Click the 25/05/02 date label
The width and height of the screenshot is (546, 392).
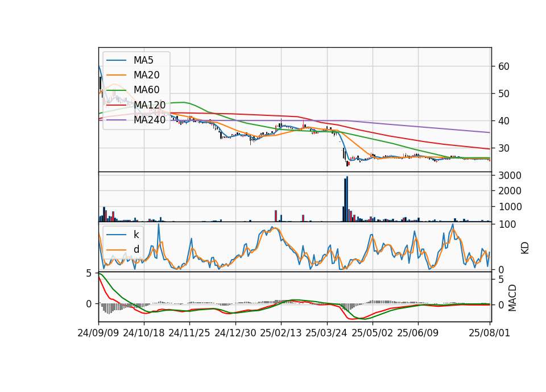(372, 333)
